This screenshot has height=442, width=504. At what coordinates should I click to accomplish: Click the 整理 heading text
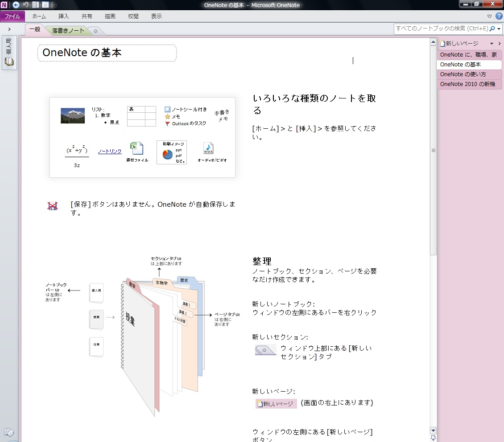(262, 261)
